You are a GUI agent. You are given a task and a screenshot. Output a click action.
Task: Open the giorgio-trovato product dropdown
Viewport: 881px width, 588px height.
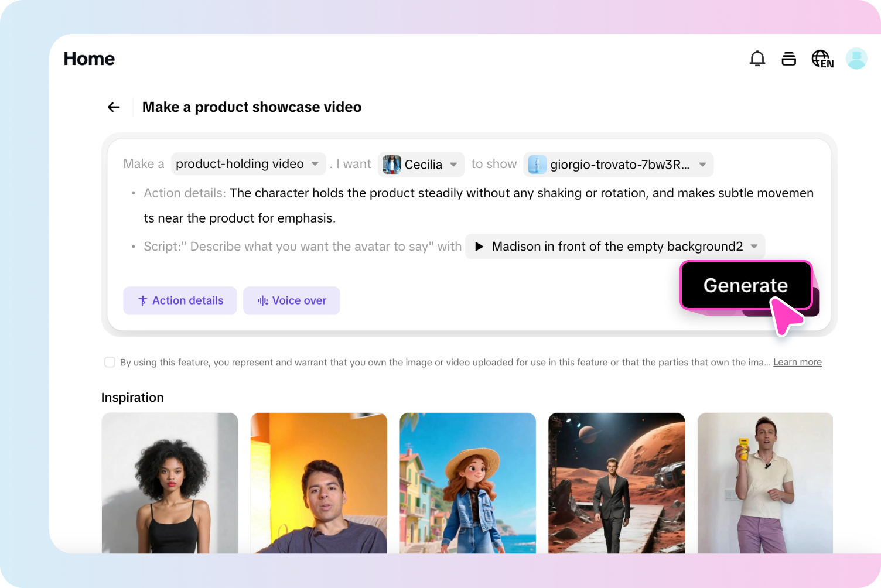coord(702,165)
